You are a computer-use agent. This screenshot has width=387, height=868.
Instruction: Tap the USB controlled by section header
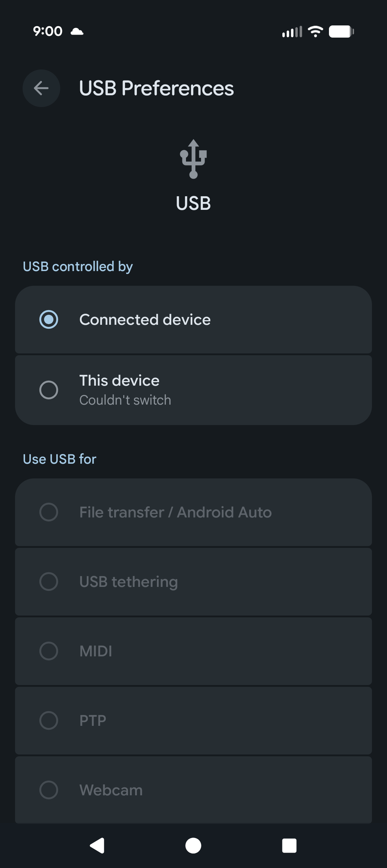(x=78, y=267)
